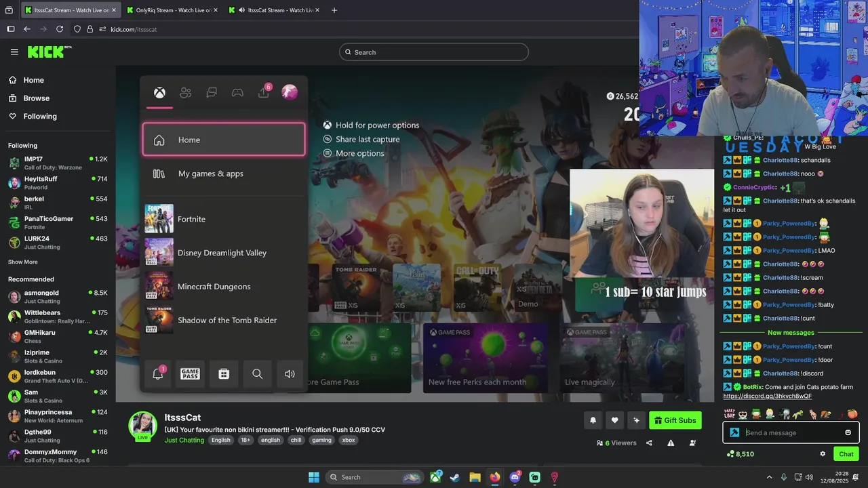868x488 pixels.
Task: Open the Firefox sidebar toggle button
Action: (x=10, y=29)
